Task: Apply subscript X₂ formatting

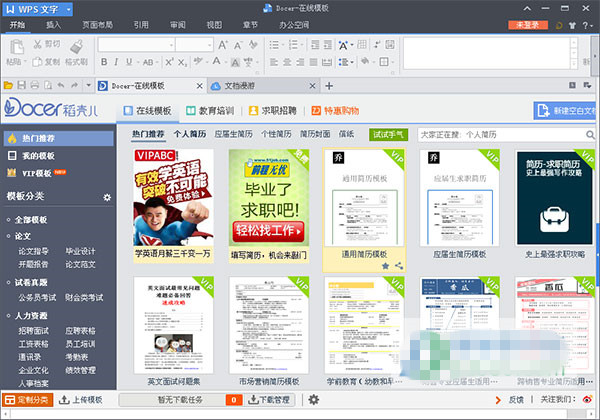Action: tap(183, 62)
